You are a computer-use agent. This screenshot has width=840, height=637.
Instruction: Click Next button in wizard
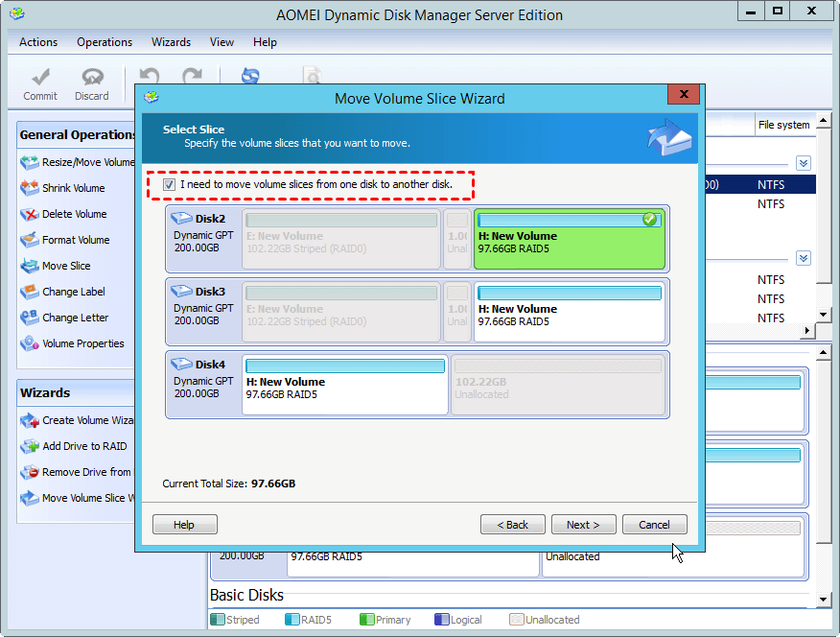(x=583, y=525)
